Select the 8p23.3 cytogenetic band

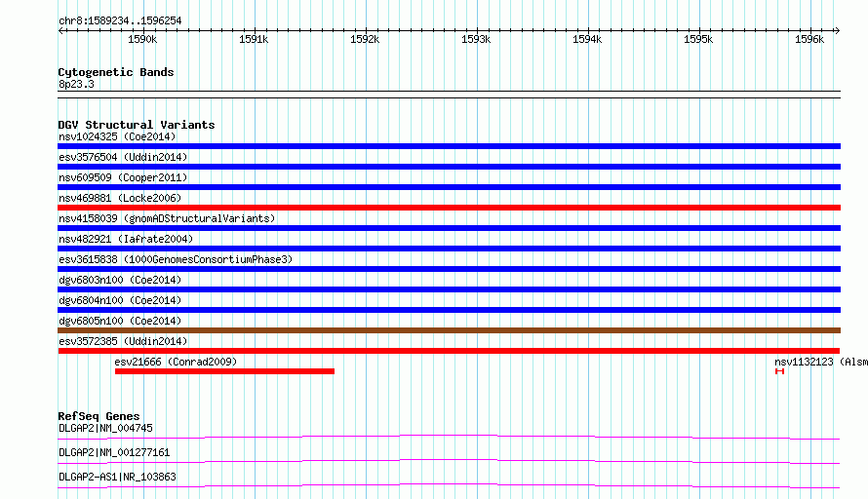449,95
